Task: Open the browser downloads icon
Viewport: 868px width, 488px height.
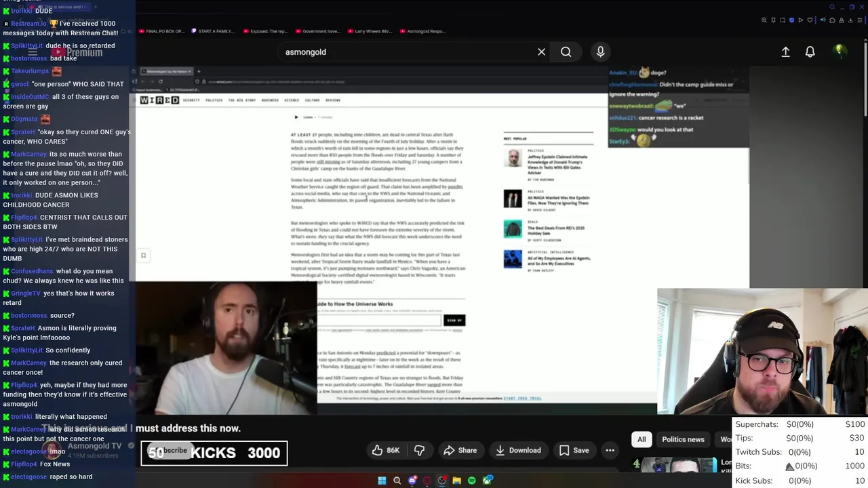Action: (850, 20)
